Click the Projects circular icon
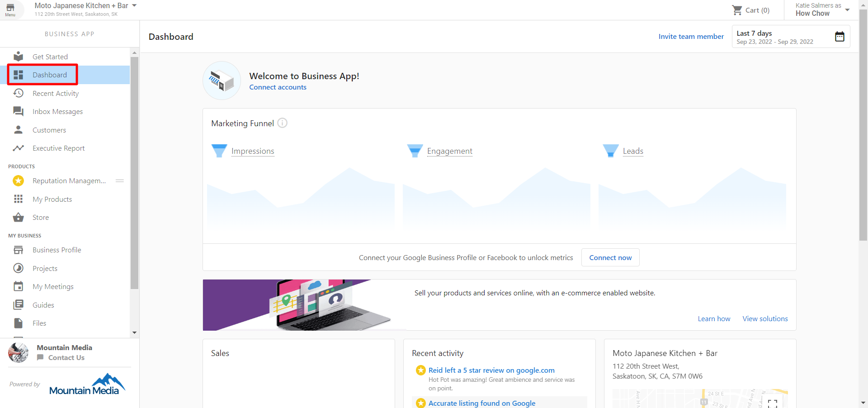Screen dimensions: 868x408 coord(19,268)
